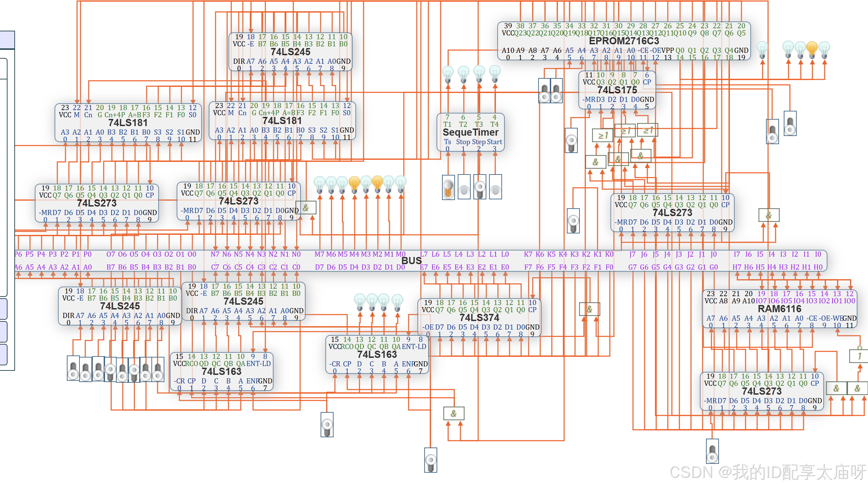Click the RAM6116 memory chip

coord(779,309)
